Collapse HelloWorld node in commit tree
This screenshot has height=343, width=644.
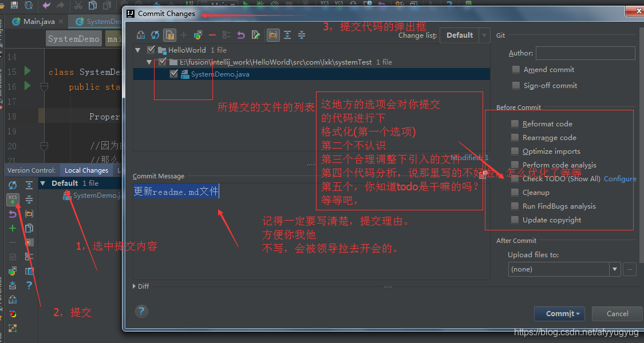pyautogui.click(x=138, y=50)
